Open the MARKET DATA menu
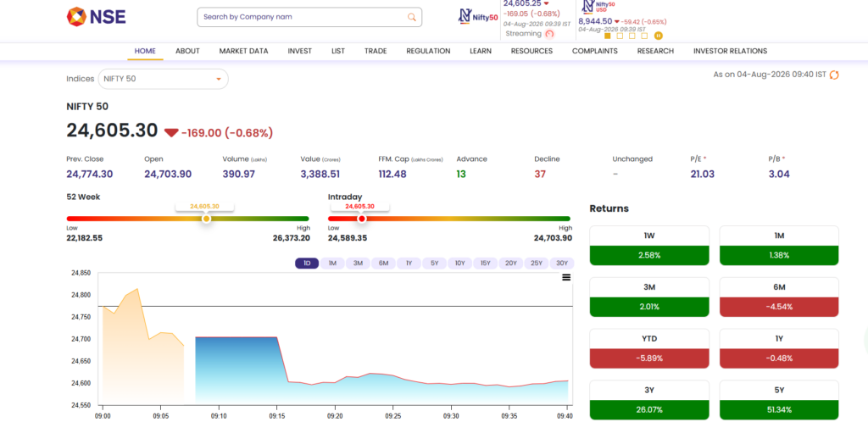Viewport: 868px width, 433px height. (x=243, y=51)
